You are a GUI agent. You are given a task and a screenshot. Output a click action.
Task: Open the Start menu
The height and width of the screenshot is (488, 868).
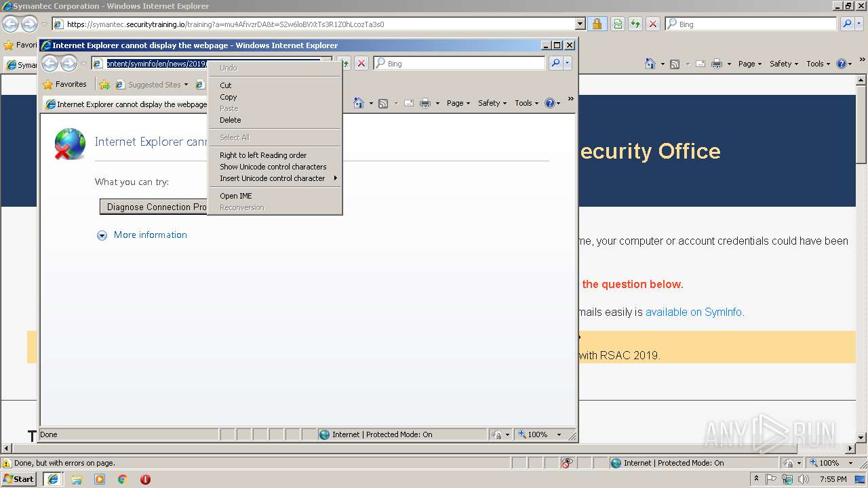click(x=18, y=479)
